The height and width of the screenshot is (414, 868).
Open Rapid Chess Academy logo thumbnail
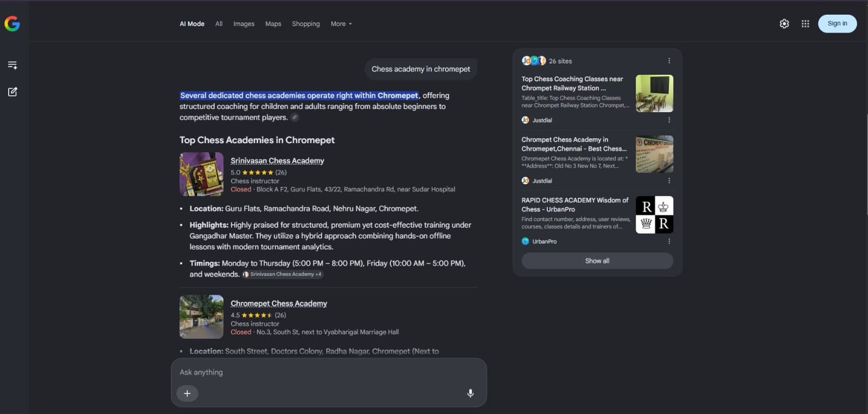tap(654, 215)
